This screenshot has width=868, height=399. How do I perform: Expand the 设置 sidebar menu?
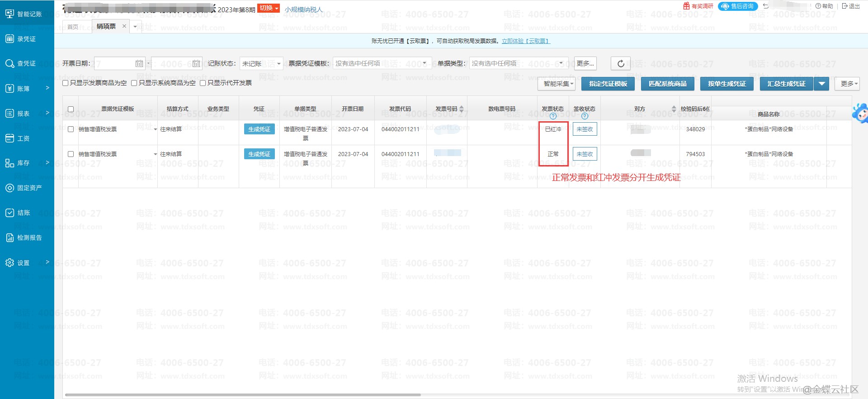26,263
